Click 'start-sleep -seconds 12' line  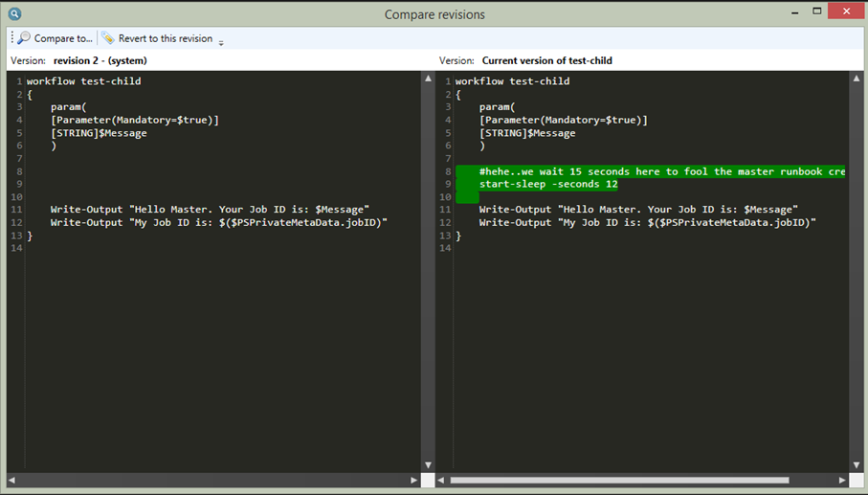coord(548,185)
